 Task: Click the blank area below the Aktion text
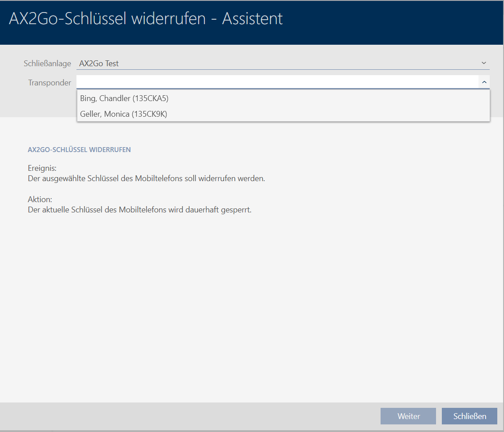[x=250, y=304]
